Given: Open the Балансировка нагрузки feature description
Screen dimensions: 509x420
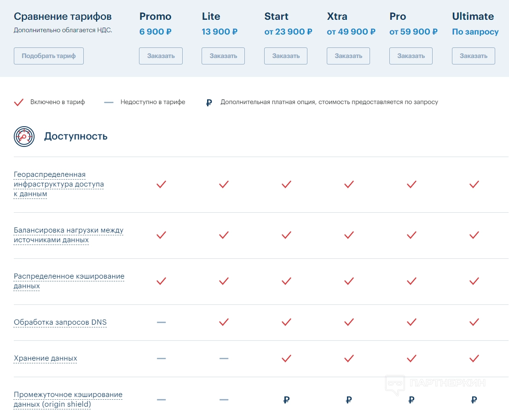Looking at the screenshot, I should tap(68, 235).
